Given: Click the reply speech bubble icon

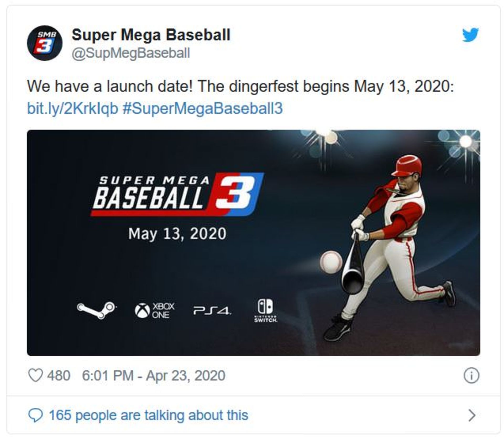Looking at the screenshot, I should [35, 415].
